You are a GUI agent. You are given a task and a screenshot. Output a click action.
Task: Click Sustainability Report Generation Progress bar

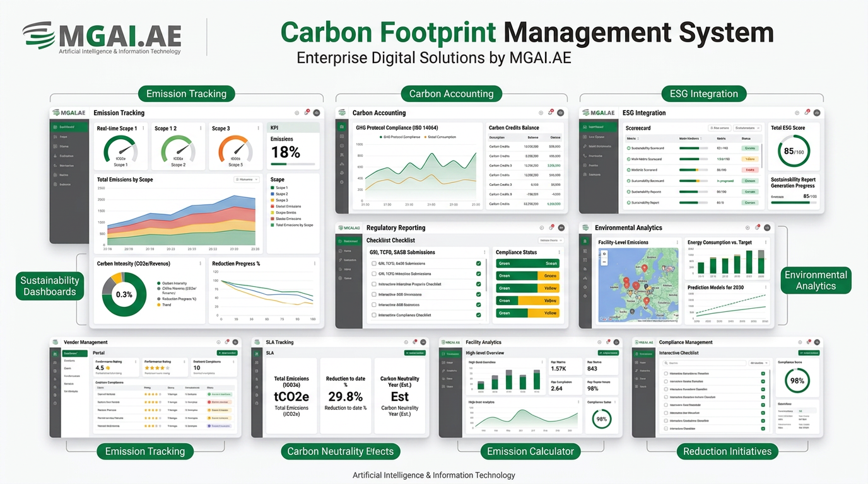(x=794, y=203)
